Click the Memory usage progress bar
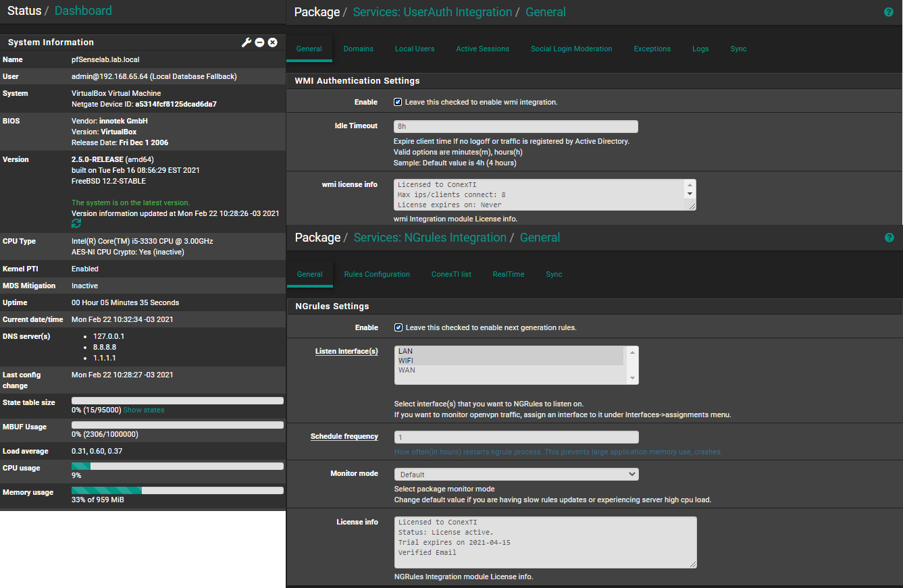 [x=178, y=490]
